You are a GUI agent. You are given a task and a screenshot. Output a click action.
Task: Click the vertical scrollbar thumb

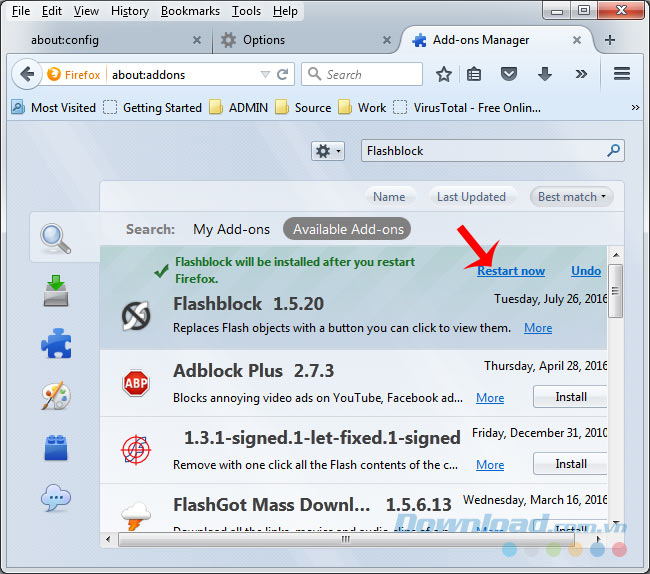pyautogui.click(x=616, y=291)
